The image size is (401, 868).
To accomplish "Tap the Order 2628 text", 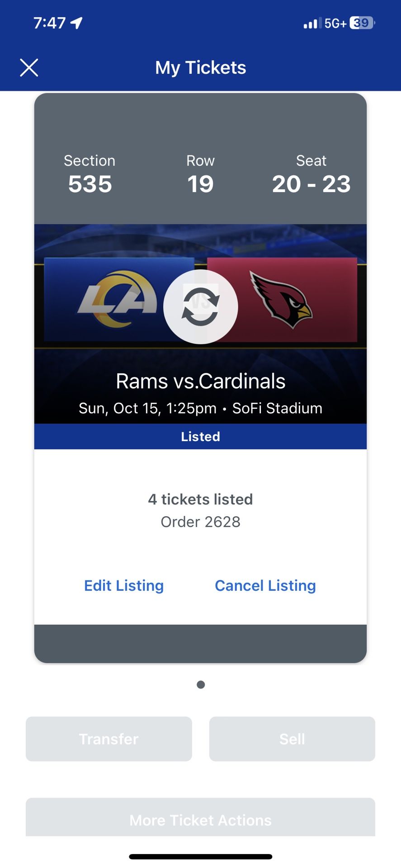I will tap(200, 521).
